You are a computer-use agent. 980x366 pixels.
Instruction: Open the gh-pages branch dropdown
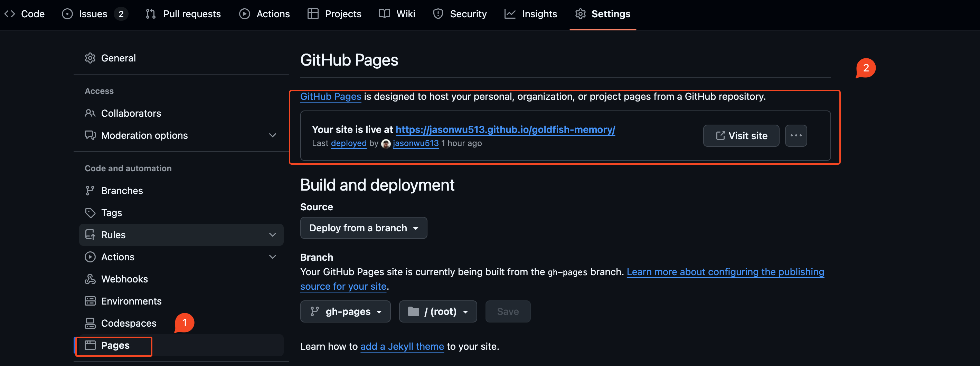click(x=345, y=312)
